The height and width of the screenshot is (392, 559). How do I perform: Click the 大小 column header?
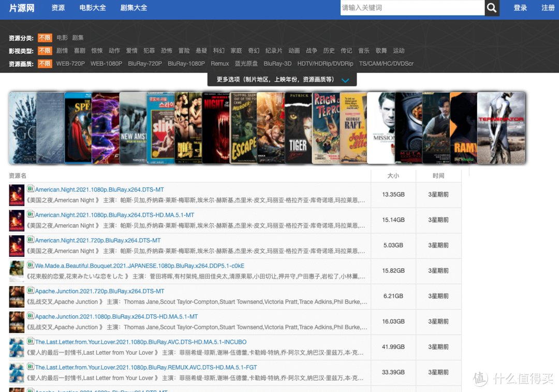(x=393, y=176)
